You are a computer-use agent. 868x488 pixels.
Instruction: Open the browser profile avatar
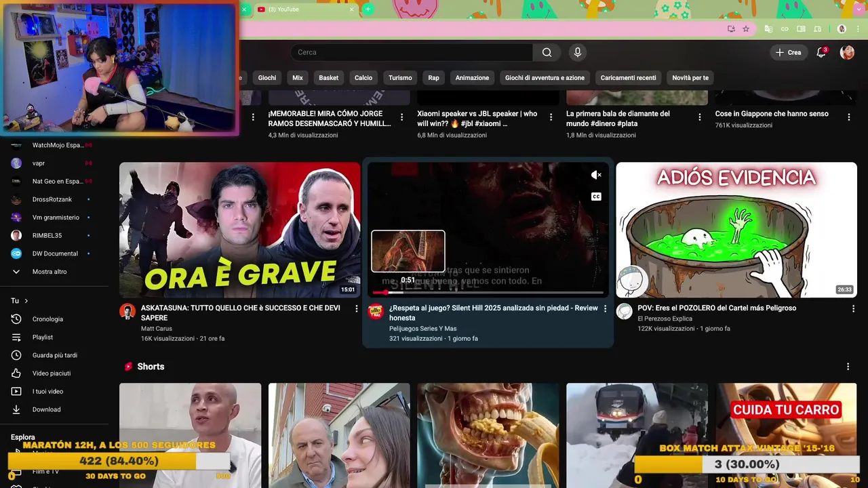click(842, 29)
